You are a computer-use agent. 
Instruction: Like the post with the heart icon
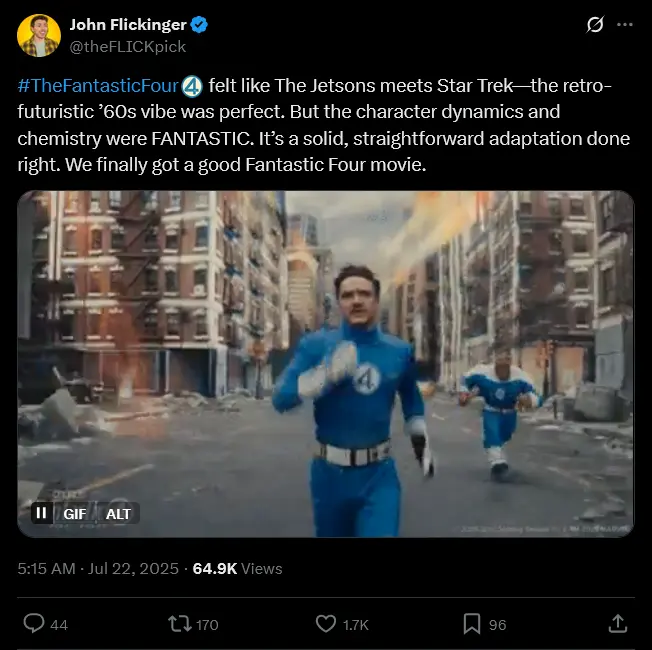pyautogui.click(x=326, y=624)
